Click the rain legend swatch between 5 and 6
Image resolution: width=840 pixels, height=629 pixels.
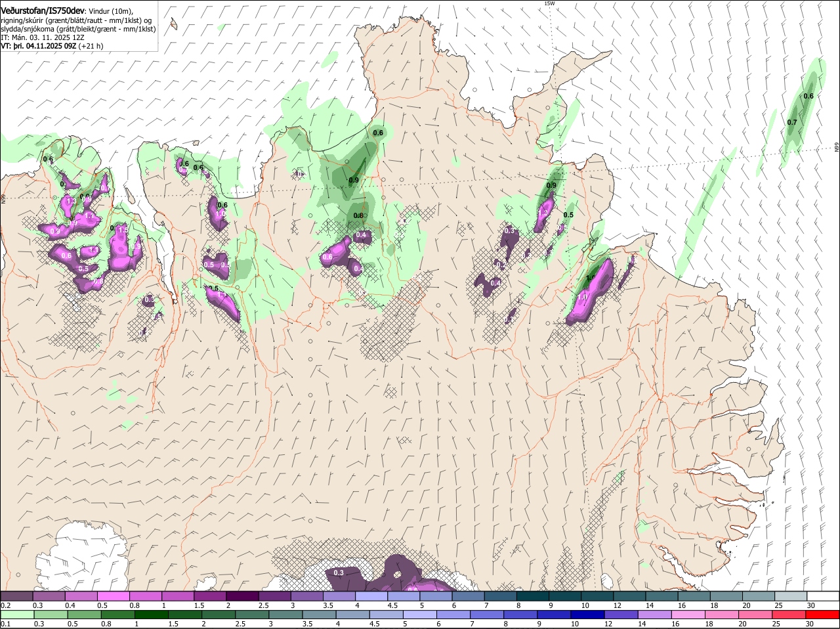[420, 614]
